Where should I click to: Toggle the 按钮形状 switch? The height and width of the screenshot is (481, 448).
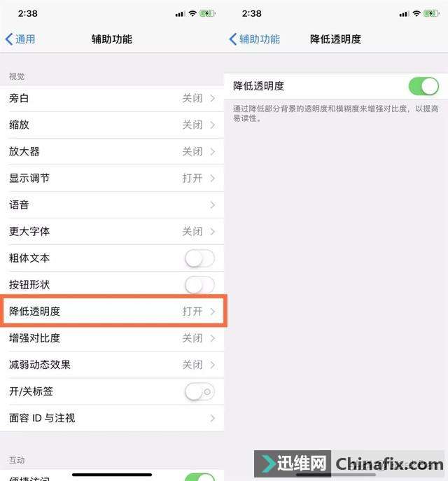(199, 285)
